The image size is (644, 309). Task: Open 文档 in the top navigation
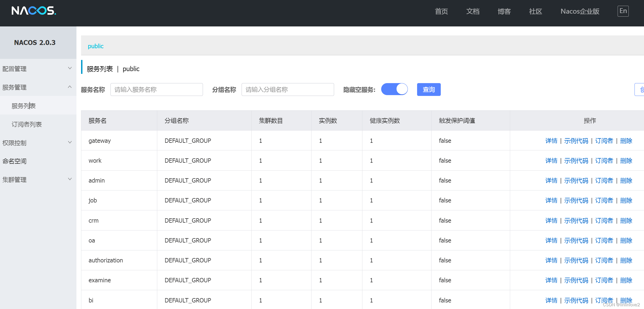click(x=473, y=11)
